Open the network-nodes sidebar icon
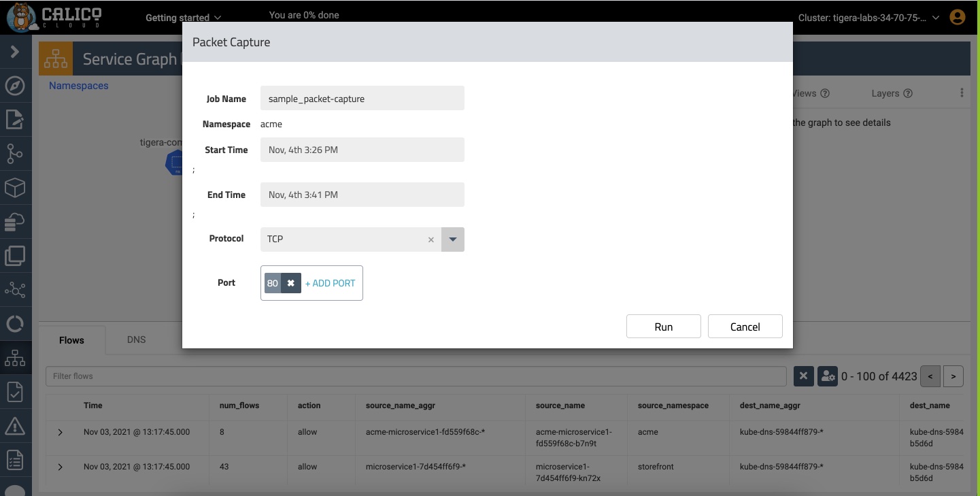The image size is (980, 496). pos(15,291)
